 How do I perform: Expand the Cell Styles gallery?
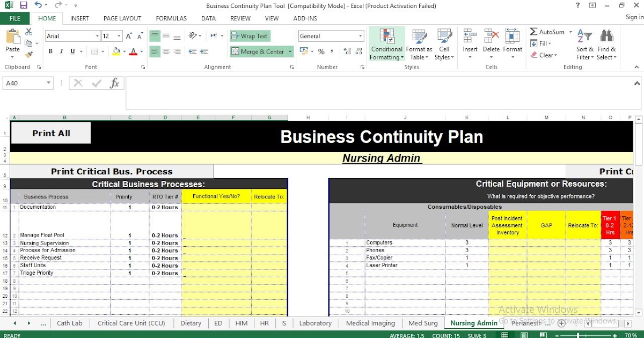(x=444, y=45)
